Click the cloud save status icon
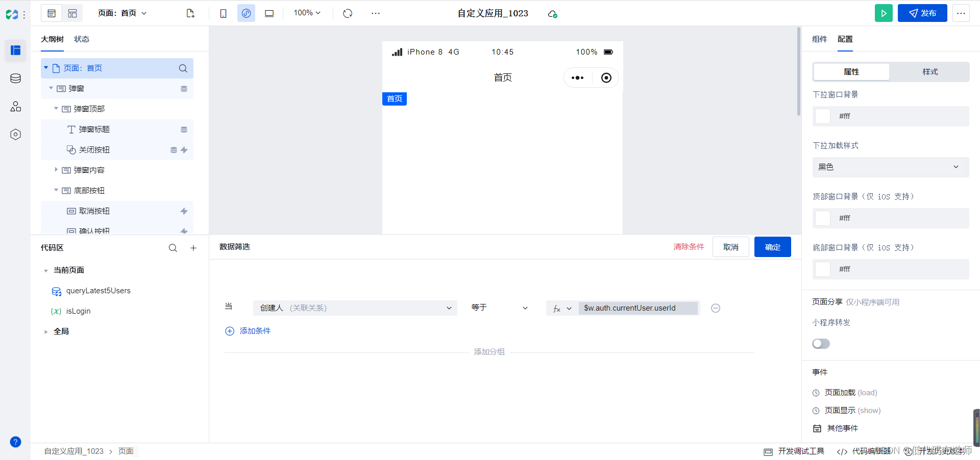Viewport: 980px width, 460px height. pos(552,14)
